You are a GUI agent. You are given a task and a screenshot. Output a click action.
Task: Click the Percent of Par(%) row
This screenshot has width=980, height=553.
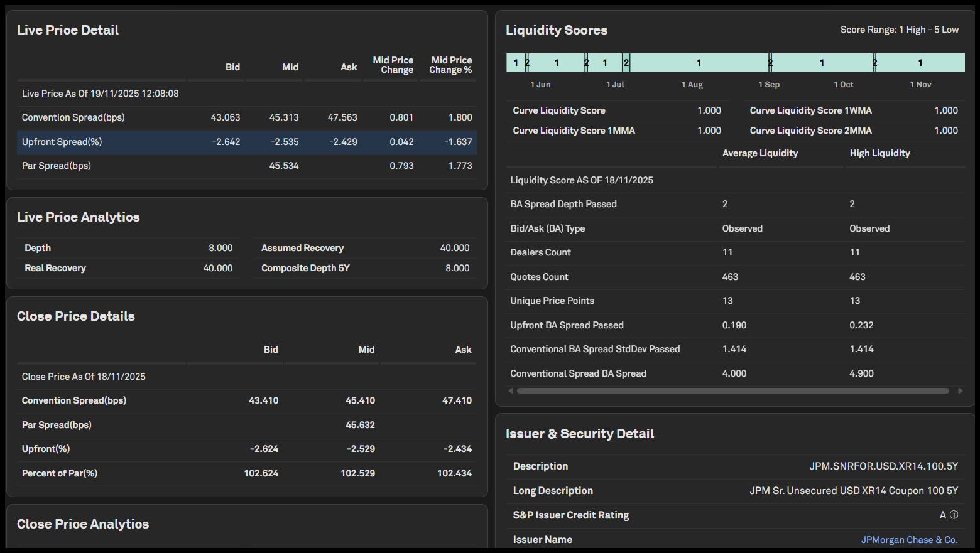pos(60,473)
